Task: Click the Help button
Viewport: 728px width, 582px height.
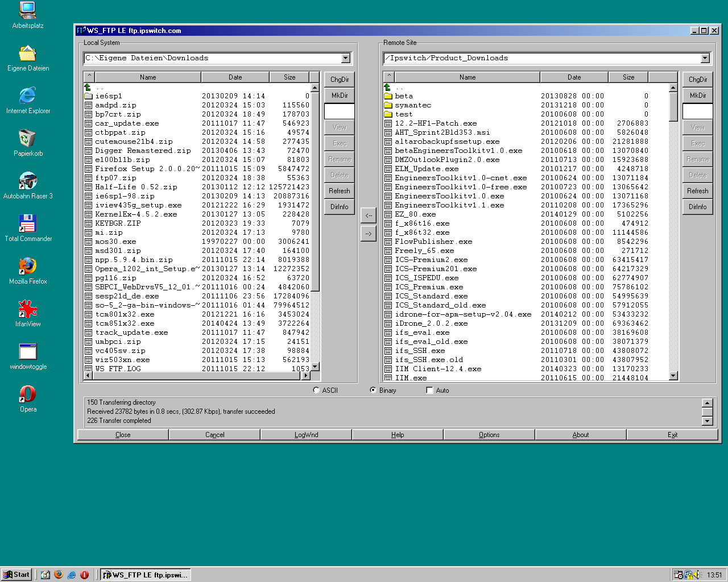Action: [398, 435]
